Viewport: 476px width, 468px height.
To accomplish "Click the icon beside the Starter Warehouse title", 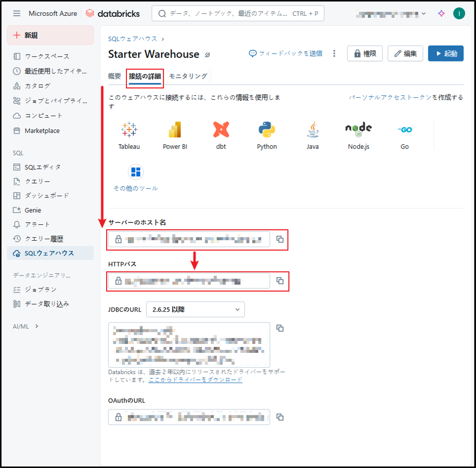I will pos(207,55).
